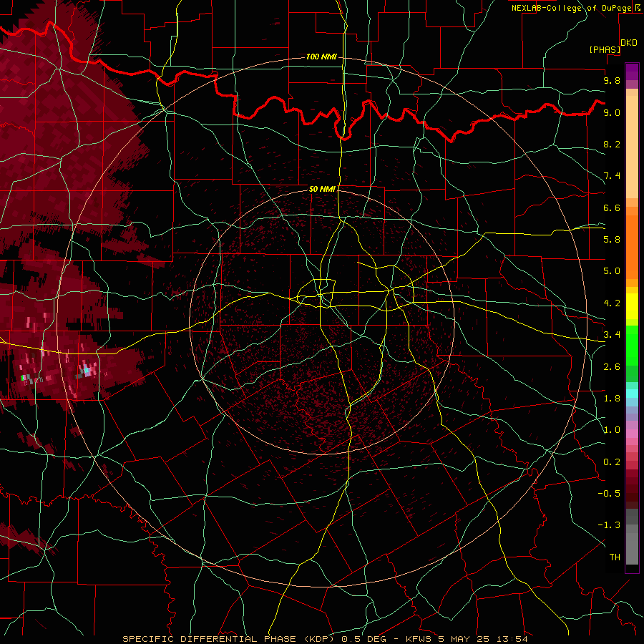Click the 13:54 timestamp in the bottom caption

[x=512, y=639]
